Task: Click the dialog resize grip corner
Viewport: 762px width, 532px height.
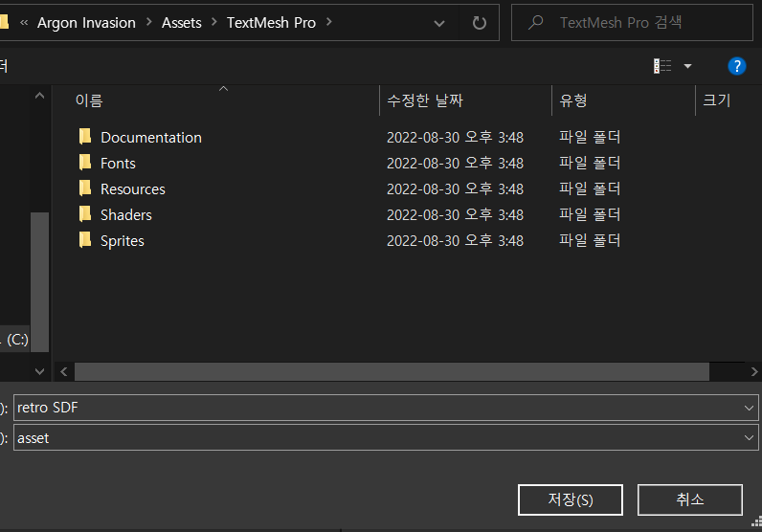Action: coord(756,521)
